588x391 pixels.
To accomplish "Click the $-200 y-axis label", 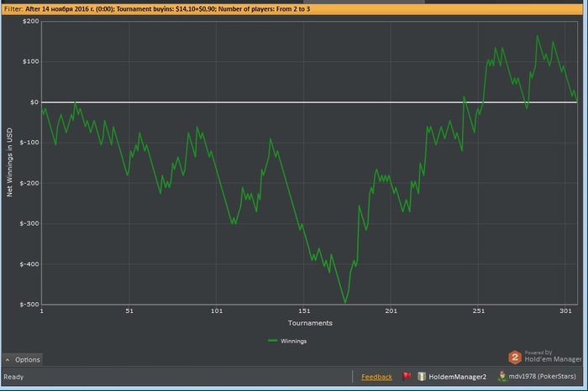I will (29, 183).
